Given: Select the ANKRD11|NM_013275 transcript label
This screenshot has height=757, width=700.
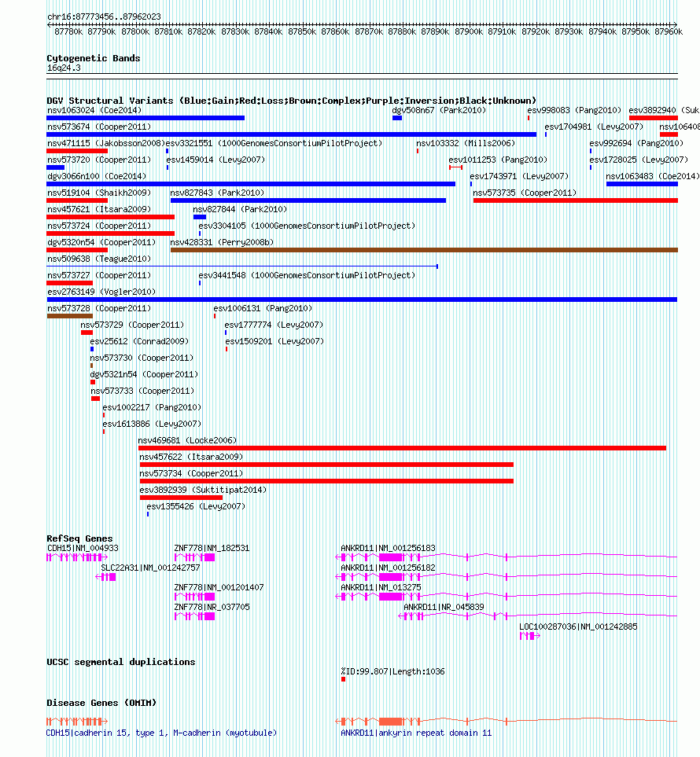Looking at the screenshot, I should pos(381,587).
